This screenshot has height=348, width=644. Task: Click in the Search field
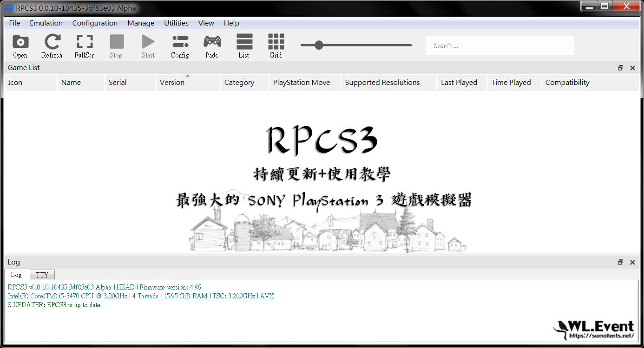[500, 45]
